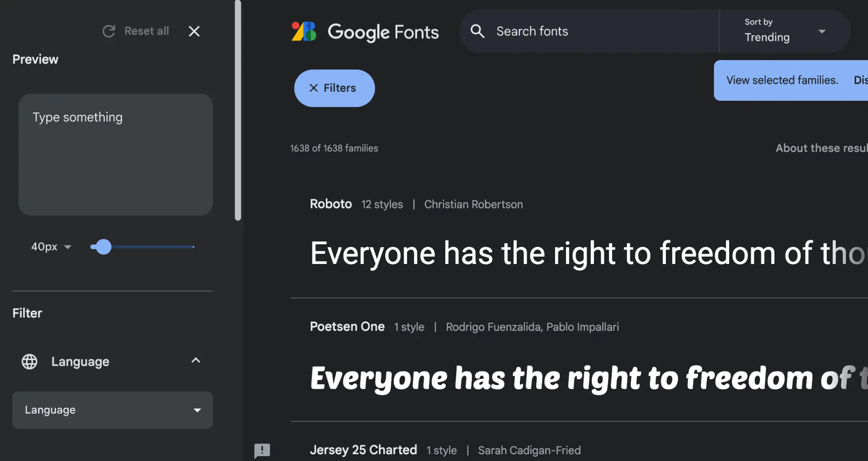Click the Preview section heading

(x=35, y=59)
